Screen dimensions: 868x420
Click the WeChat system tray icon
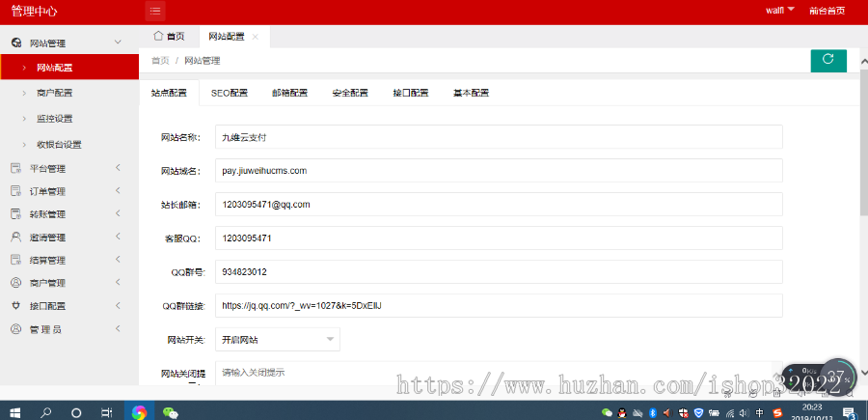tap(607, 413)
